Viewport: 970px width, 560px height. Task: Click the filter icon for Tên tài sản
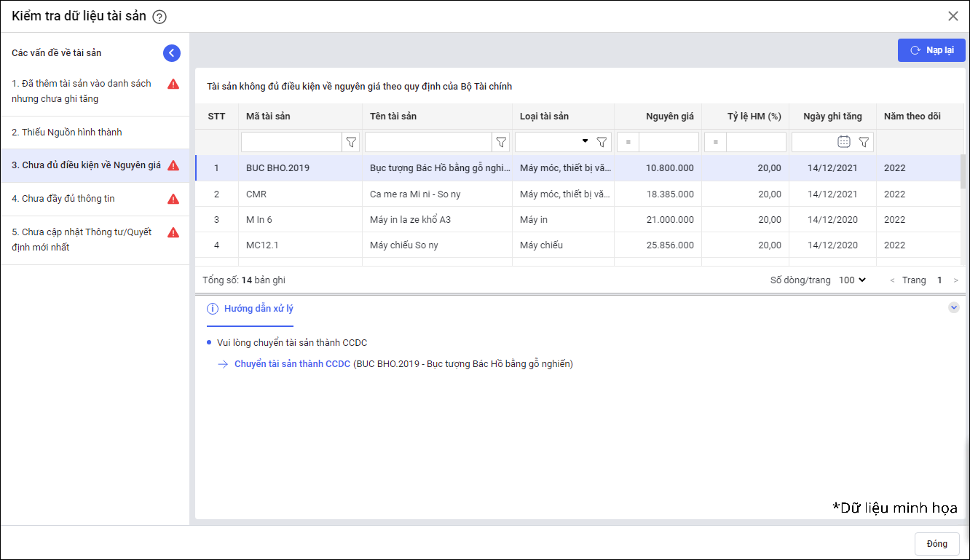coord(501,142)
